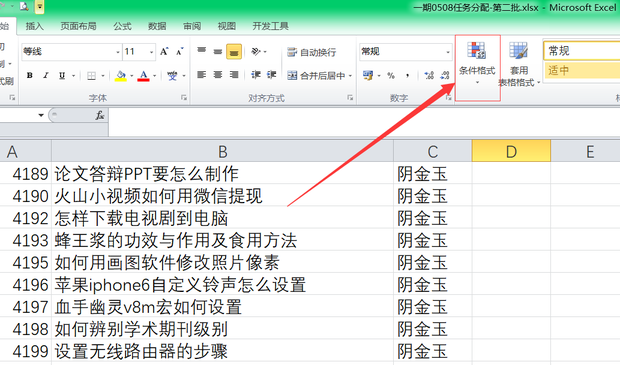The height and width of the screenshot is (365, 620).
Task: Increase the cell indent
Action: [x=271, y=75]
